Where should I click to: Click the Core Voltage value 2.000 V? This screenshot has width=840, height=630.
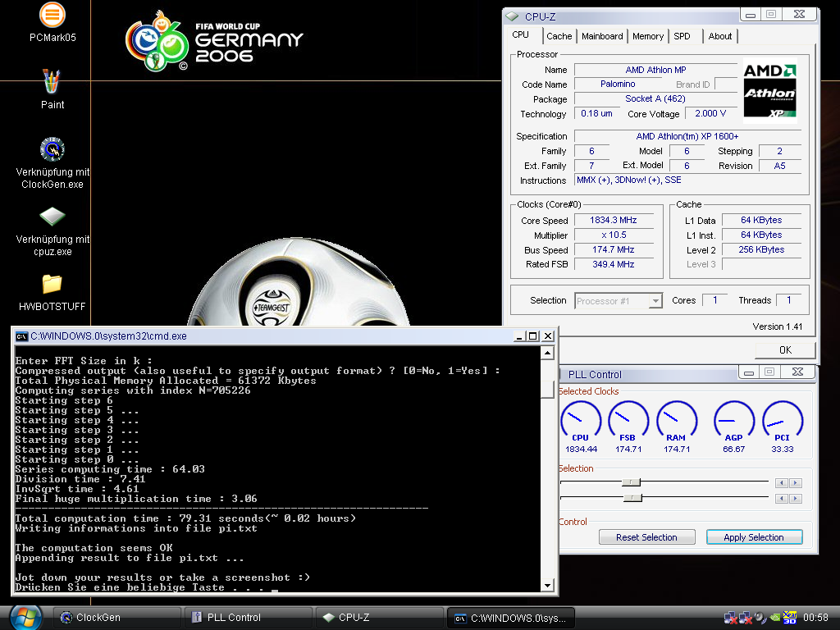click(710, 113)
